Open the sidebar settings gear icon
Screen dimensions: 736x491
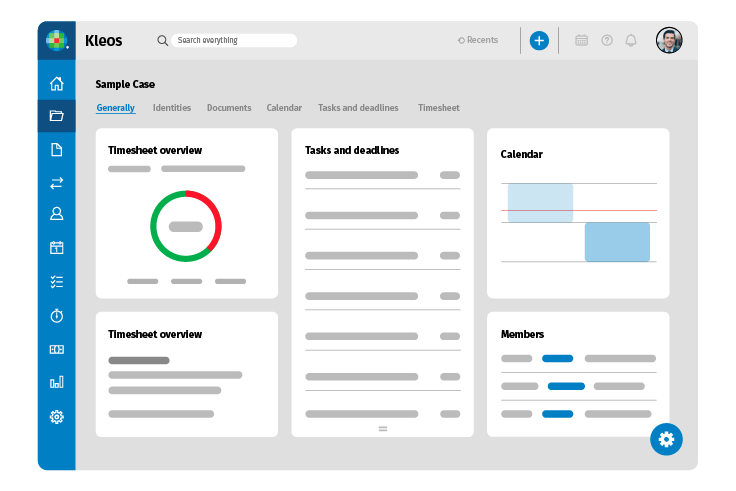click(57, 417)
